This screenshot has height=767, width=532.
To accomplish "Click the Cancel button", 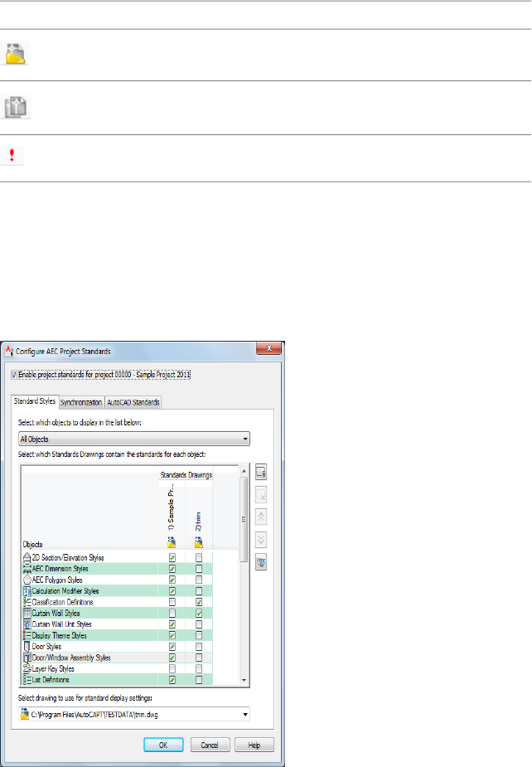I will (210, 745).
